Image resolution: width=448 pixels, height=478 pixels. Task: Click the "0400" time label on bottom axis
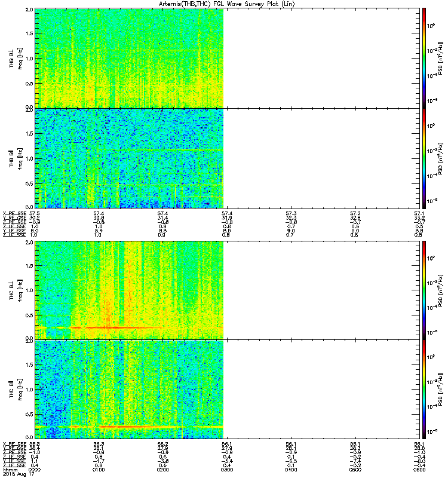291,470
